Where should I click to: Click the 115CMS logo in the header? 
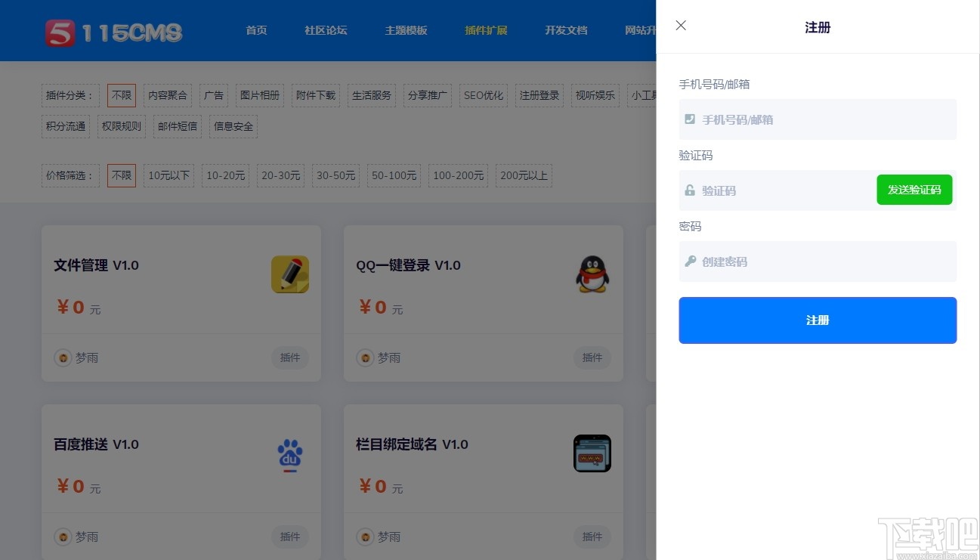click(x=113, y=32)
